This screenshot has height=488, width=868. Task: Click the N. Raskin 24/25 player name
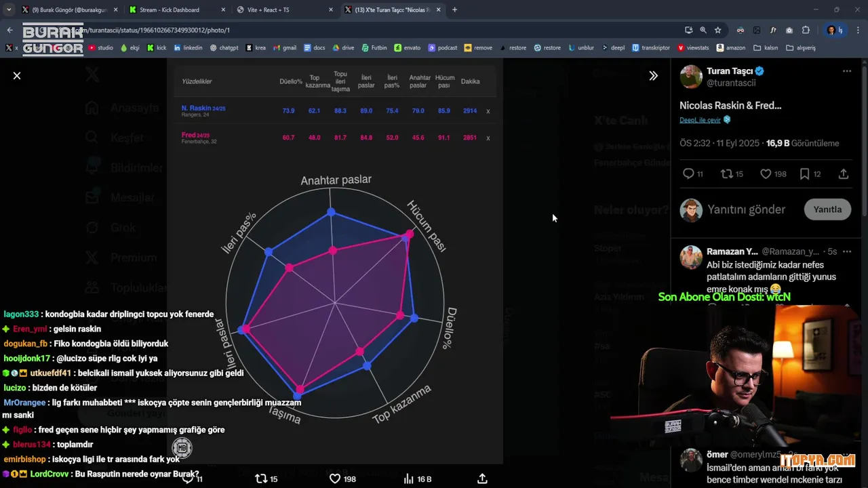203,108
